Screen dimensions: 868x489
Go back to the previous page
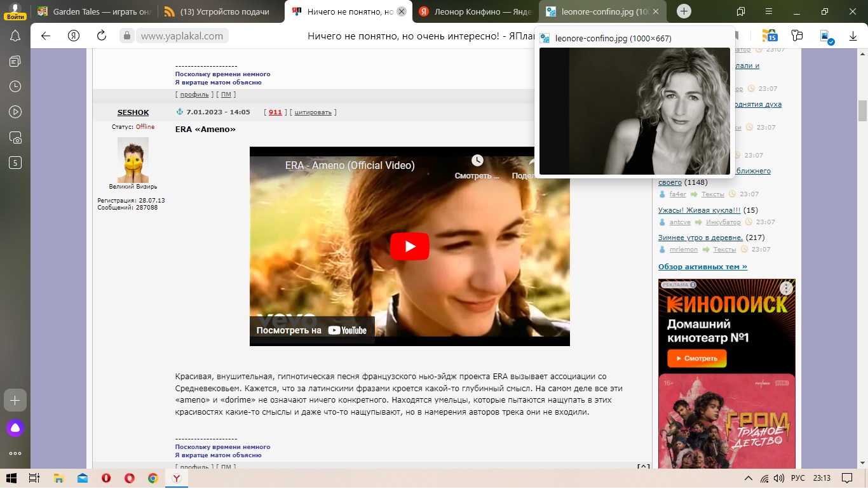click(46, 36)
